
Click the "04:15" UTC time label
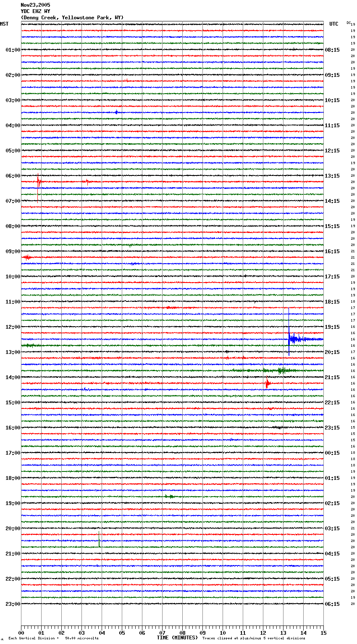pyautogui.click(x=332, y=554)
